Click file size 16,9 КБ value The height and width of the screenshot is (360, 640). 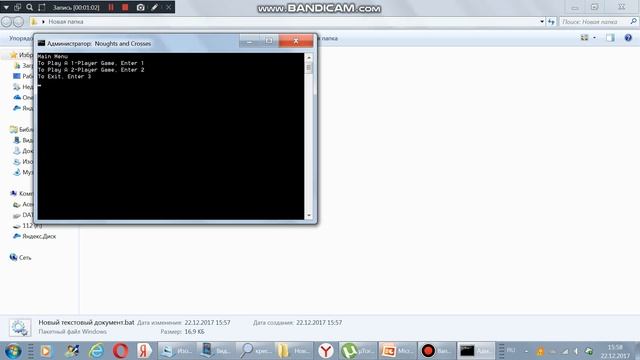(x=194, y=331)
